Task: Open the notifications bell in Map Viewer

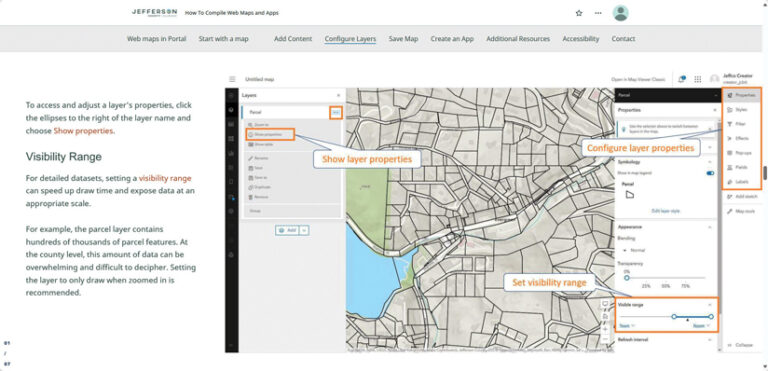Action: tap(682, 79)
